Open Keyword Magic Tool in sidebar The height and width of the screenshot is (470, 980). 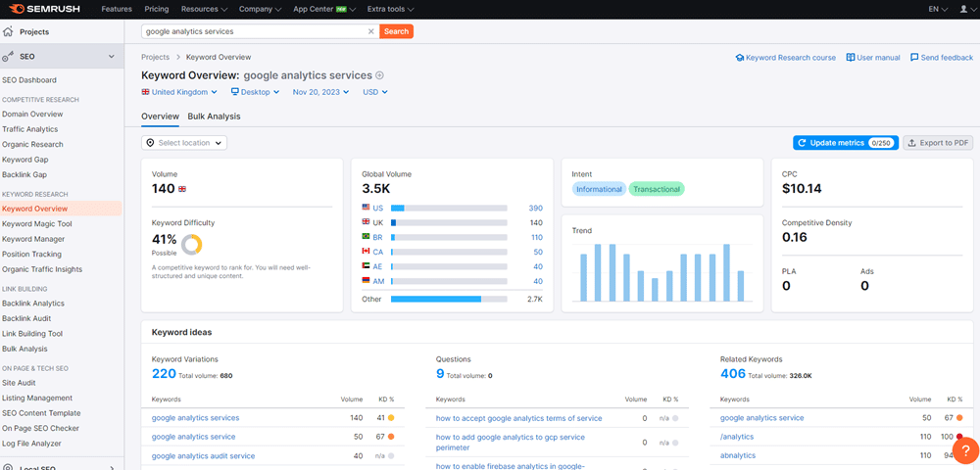click(37, 224)
